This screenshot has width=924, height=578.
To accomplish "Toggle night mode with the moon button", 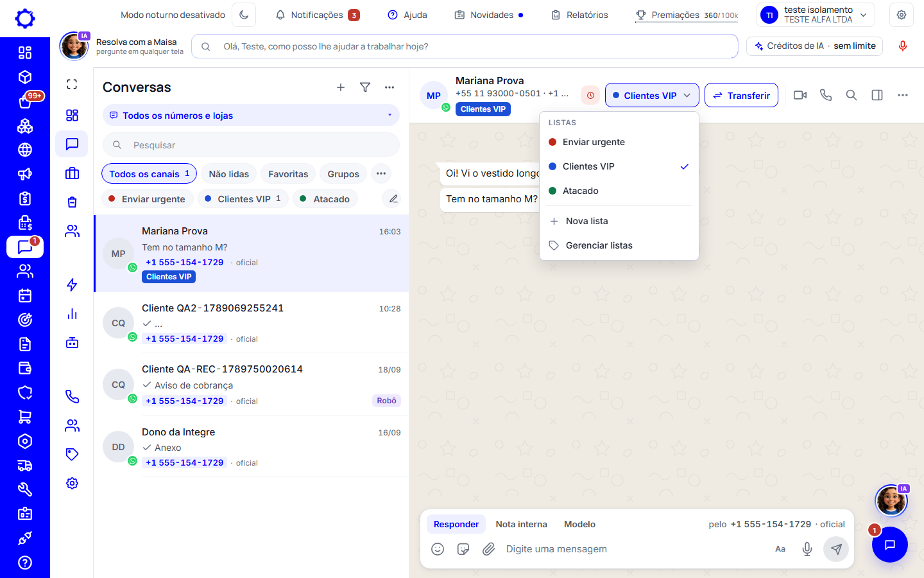I will [x=244, y=15].
